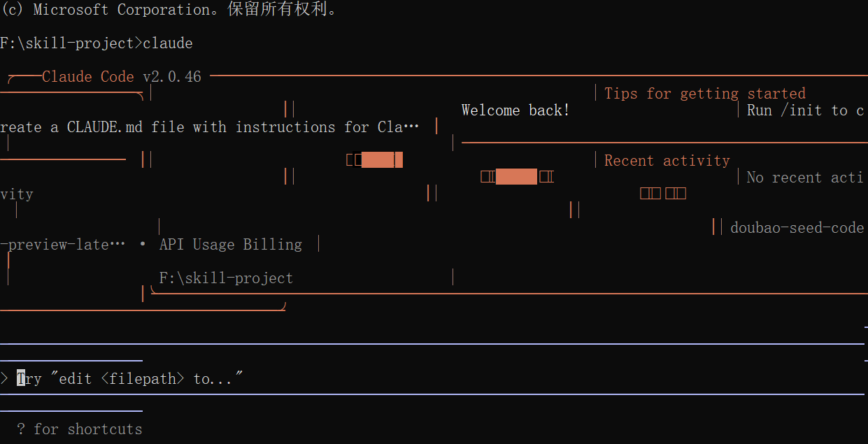This screenshot has width=868, height=444.
Task: Click the "? for shortcuts" hint
Action: pos(79,429)
